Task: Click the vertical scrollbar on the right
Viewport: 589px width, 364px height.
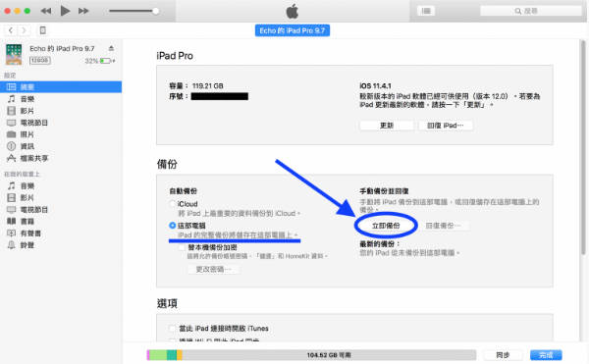Action: pos(583,146)
